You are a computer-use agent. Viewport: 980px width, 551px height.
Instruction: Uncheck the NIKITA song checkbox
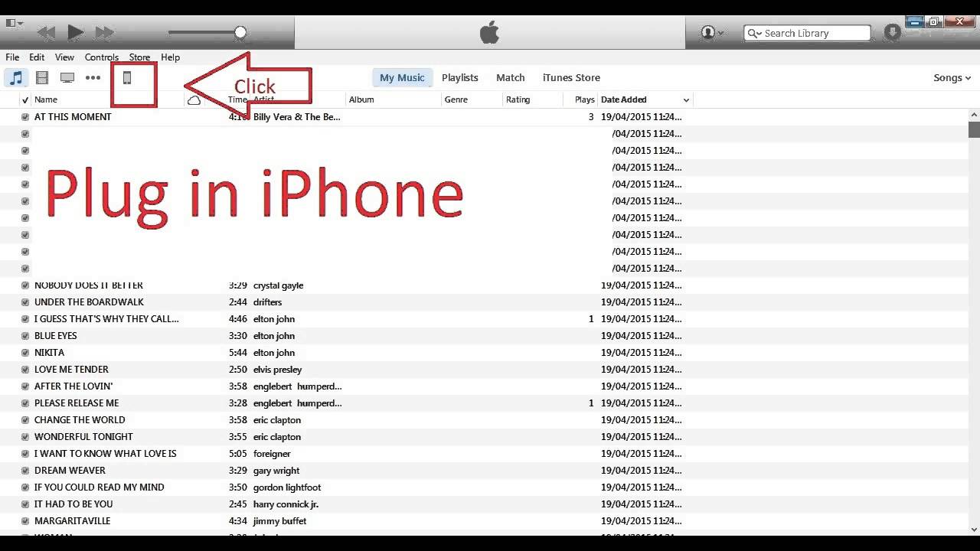click(x=25, y=353)
